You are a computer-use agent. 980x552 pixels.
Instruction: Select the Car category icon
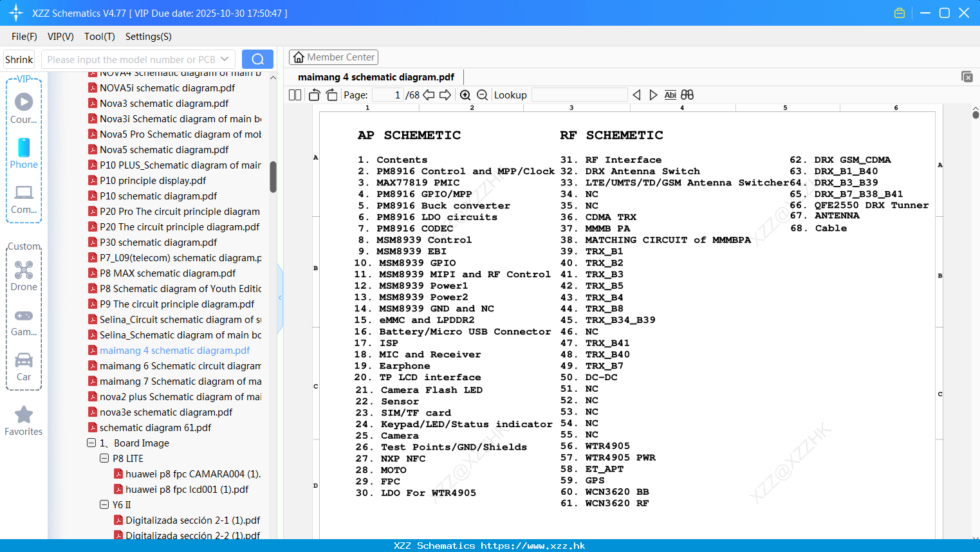(x=24, y=367)
